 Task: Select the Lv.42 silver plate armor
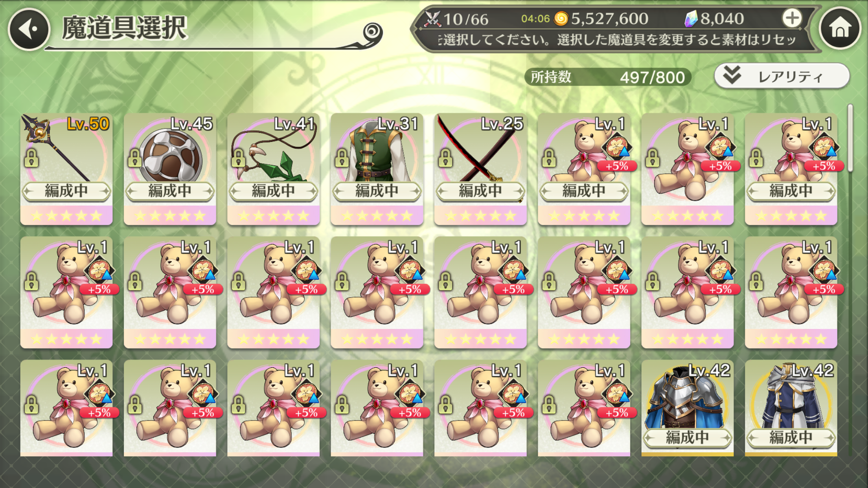(x=687, y=408)
